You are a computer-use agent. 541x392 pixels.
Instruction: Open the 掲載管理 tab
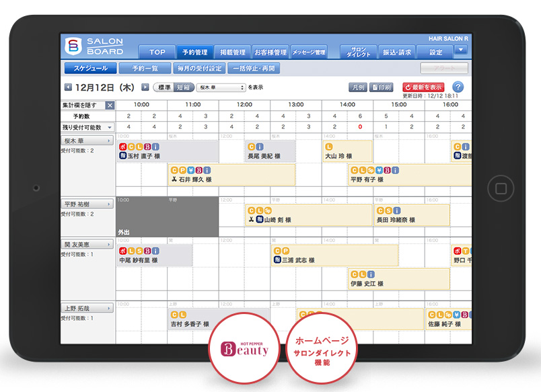click(233, 52)
